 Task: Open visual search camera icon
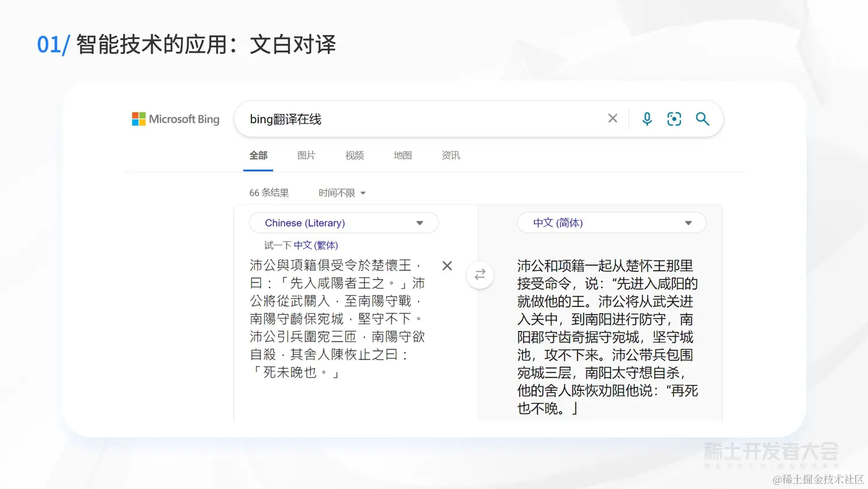(674, 119)
